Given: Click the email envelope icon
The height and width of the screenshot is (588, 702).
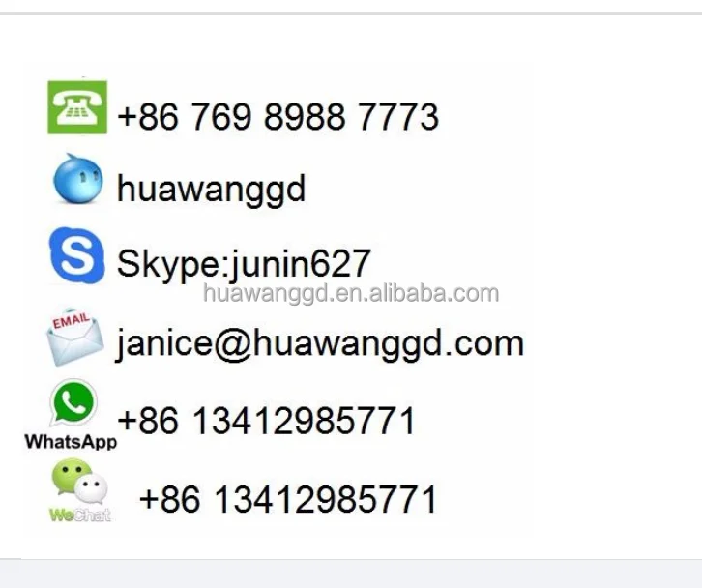Looking at the screenshot, I should pyautogui.click(x=75, y=338).
